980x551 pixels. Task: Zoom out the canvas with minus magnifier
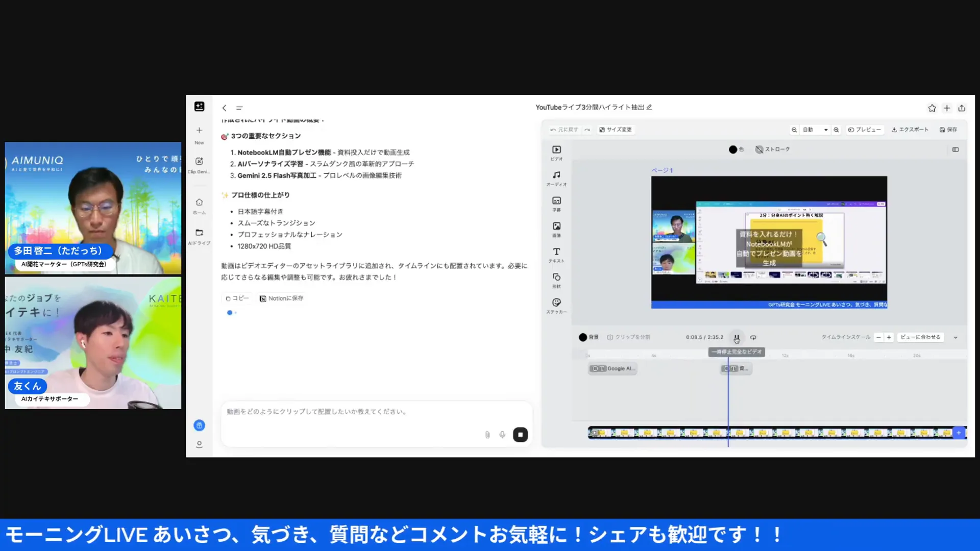pos(794,130)
